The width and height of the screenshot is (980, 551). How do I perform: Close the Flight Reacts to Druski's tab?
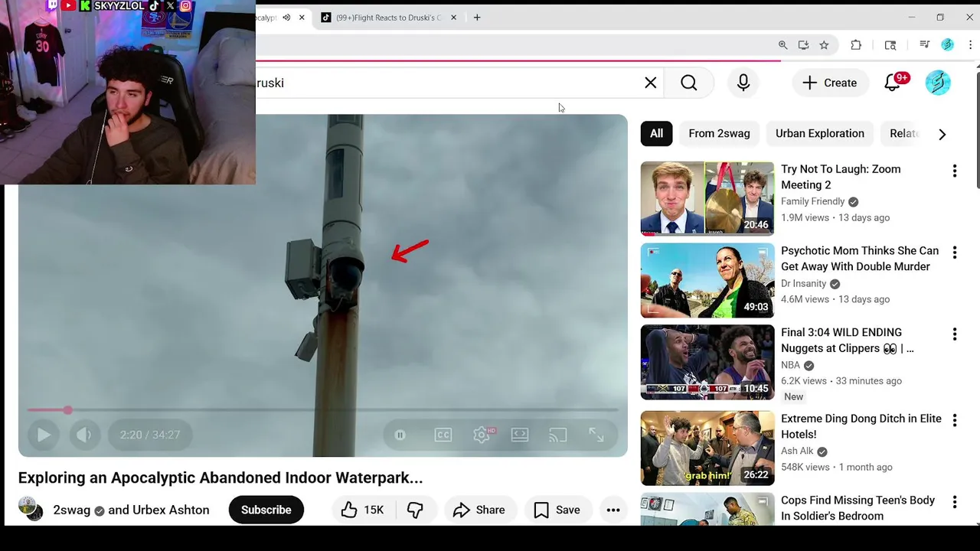(453, 18)
